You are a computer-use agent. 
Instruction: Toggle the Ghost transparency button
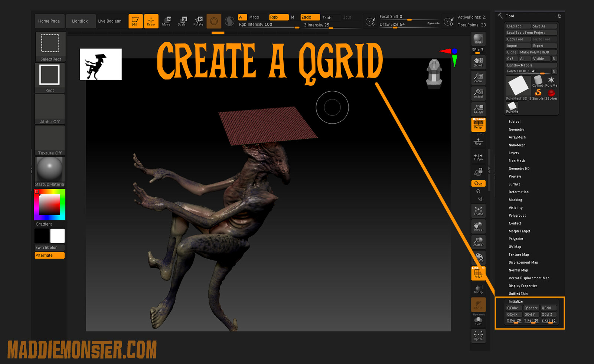pos(478,305)
